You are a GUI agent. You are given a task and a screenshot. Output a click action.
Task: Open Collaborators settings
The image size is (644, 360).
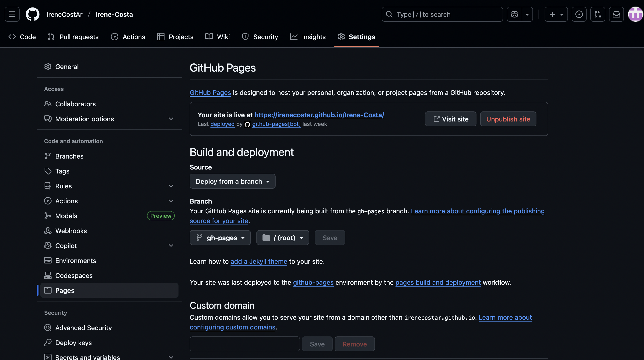point(109,104)
